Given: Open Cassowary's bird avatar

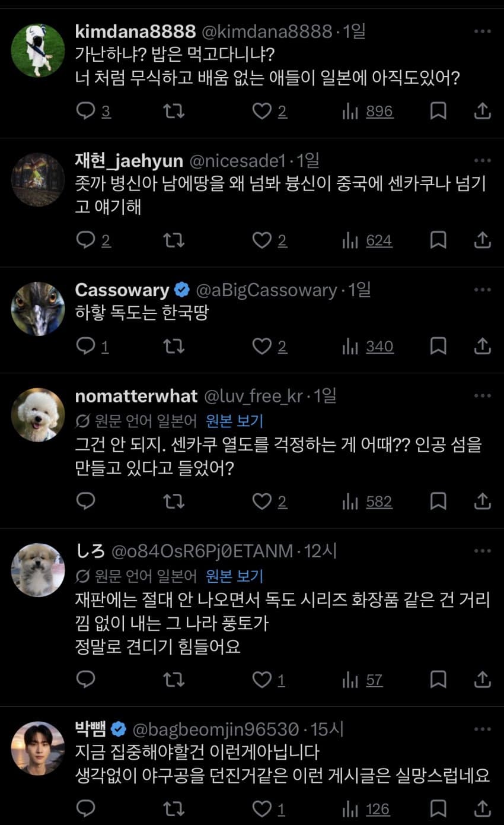Looking at the screenshot, I should (38, 309).
